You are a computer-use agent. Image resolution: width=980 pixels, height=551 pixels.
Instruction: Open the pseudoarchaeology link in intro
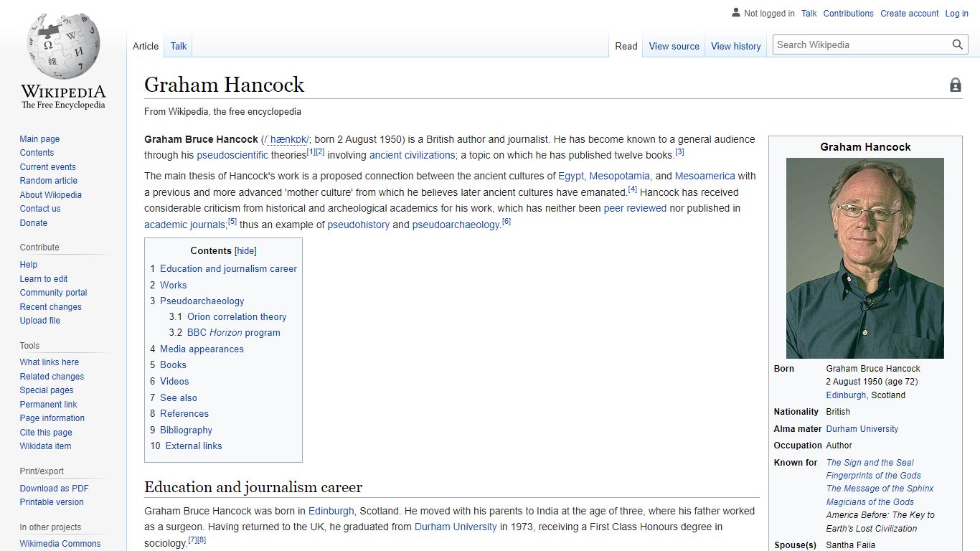[456, 225]
